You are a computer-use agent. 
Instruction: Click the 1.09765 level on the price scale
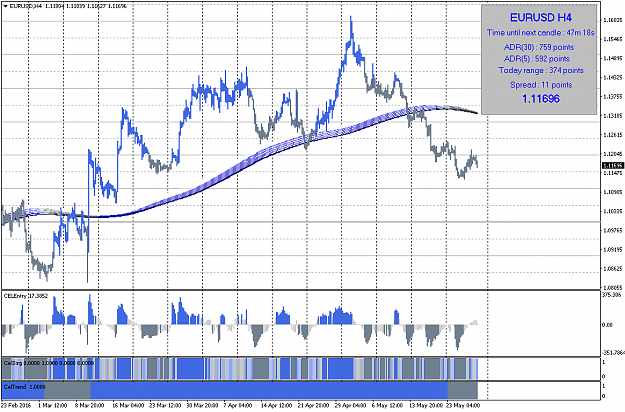(613, 230)
